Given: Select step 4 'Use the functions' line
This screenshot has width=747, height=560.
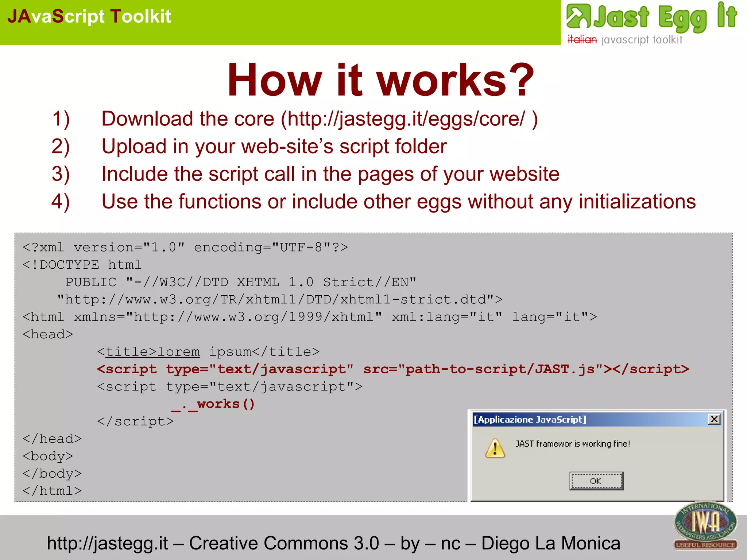Looking at the screenshot, I should [x=373, y=202].
